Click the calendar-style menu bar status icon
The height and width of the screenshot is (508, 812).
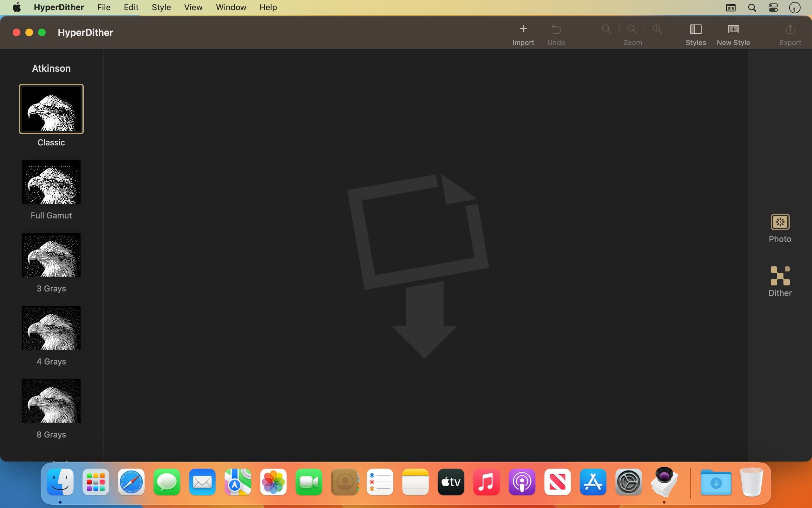[731, 8]
